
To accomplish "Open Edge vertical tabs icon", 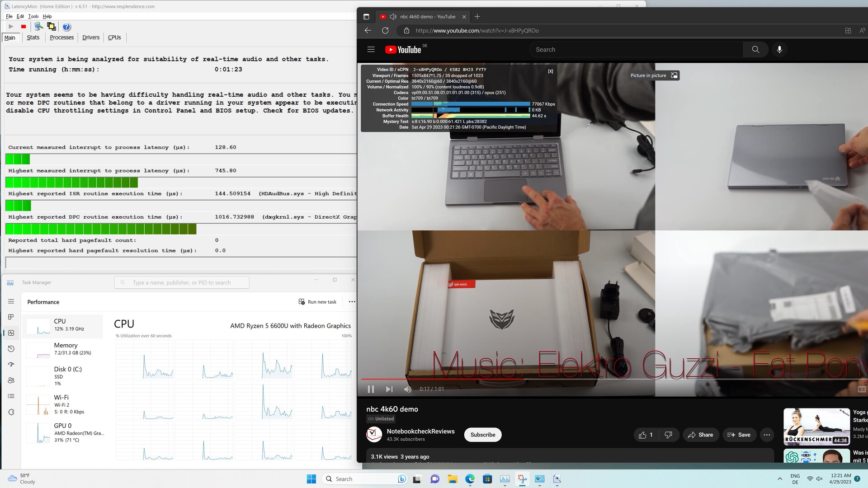I will click(x=366, y=17).
